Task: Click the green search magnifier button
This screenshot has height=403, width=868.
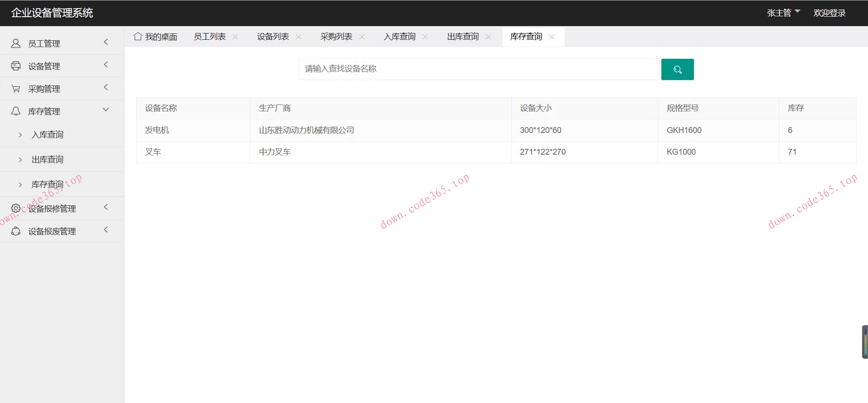Action: pyautogui.click(x=677, y=69)
